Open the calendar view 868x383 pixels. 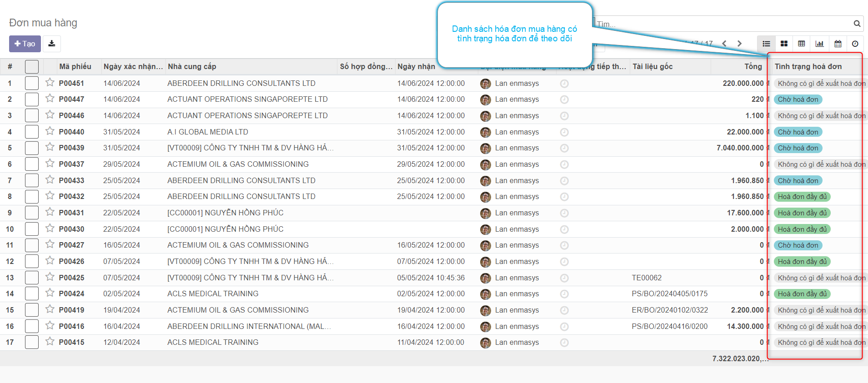838,44
